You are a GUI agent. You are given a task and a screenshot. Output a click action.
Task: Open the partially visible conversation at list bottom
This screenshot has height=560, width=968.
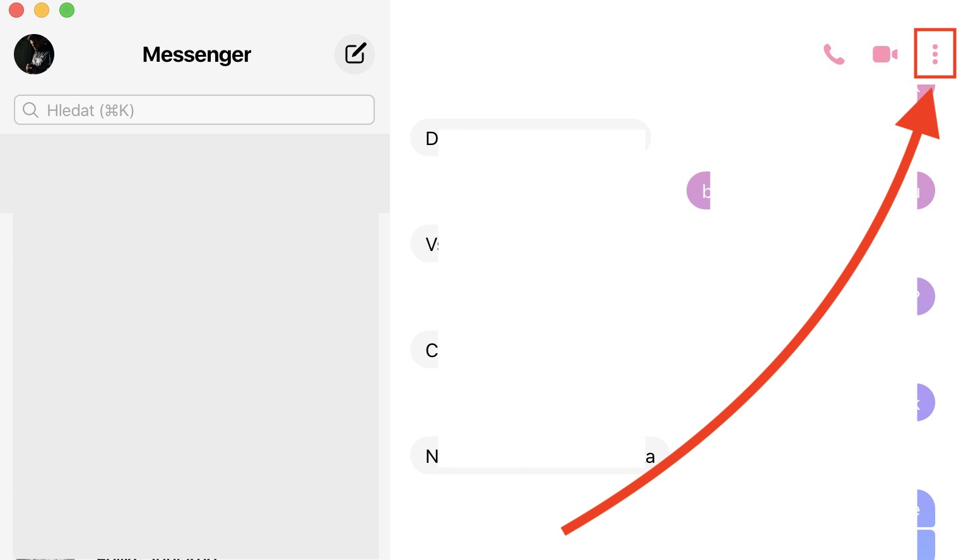[x=158, y=557]
